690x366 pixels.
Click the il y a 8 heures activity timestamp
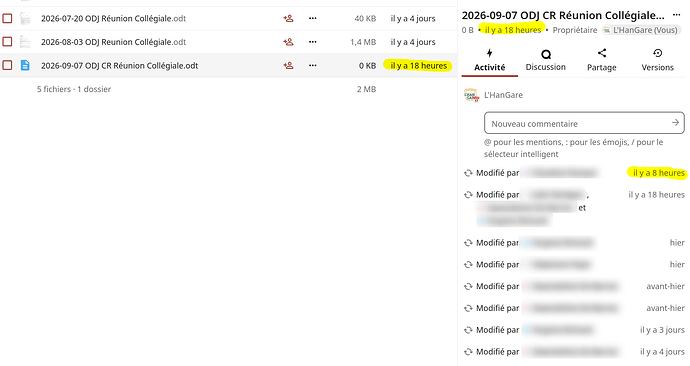click(659, 173)
